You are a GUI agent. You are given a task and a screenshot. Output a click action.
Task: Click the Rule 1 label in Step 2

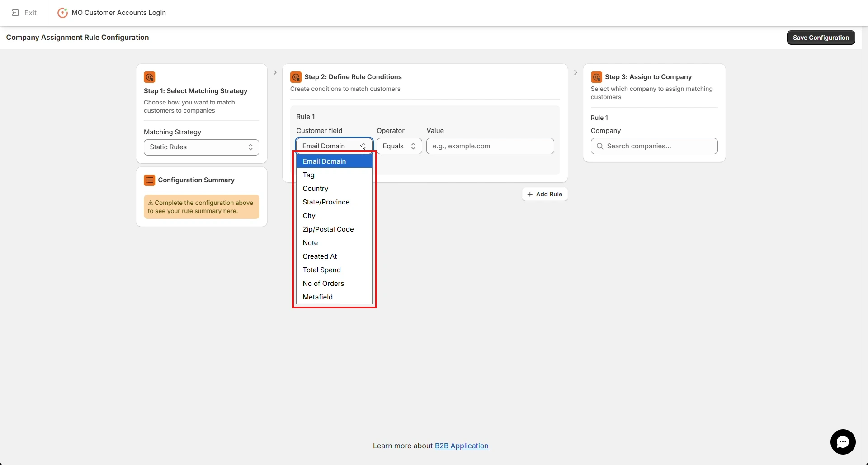click(306, 117)
